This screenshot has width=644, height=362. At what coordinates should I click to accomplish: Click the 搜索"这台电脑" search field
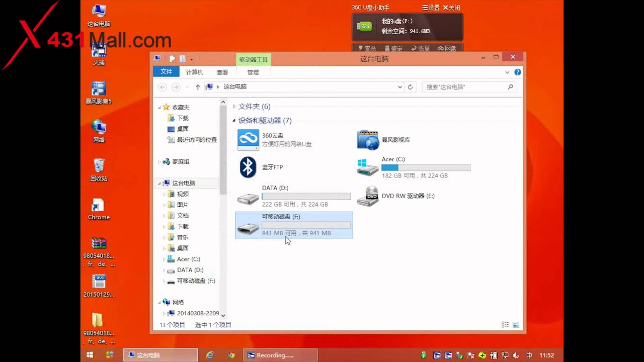click(469, 87)
